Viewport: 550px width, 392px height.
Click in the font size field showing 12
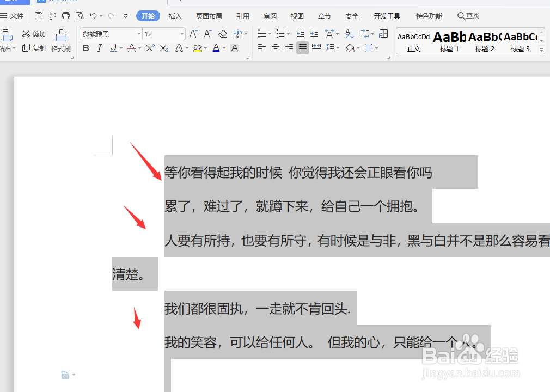161,34
